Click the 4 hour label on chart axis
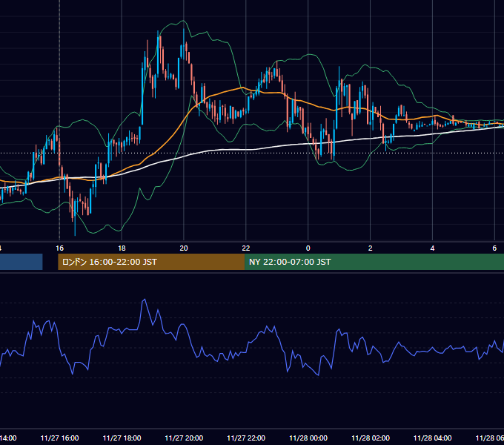 click(432, 248)
